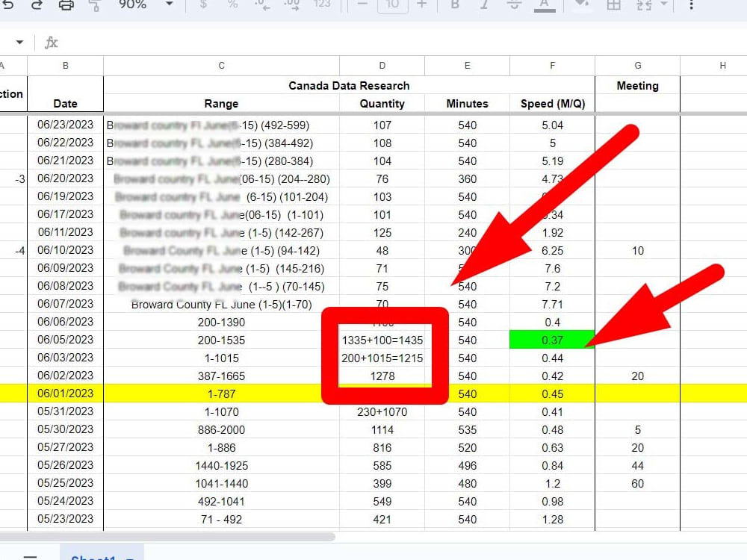Image resolution: width=747 pixels, height=560 pixels.
Task: Click the Borders grid icon
Action: pos(613,5)
